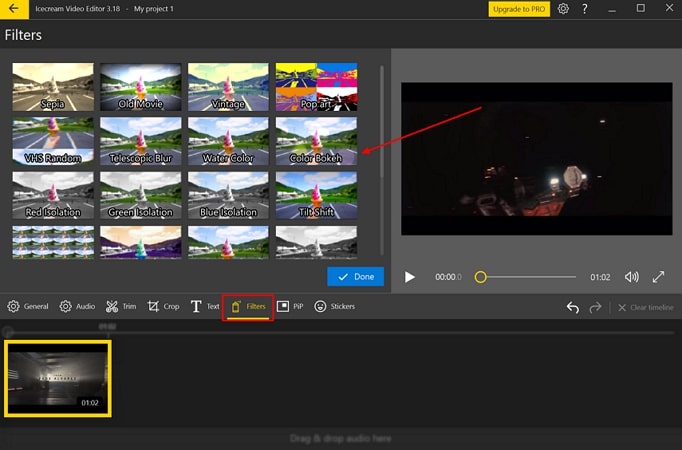The height and width of the screenshot is (450, 682).
Task: Mute the preview volume speaker icon
Action: (632, 277)
